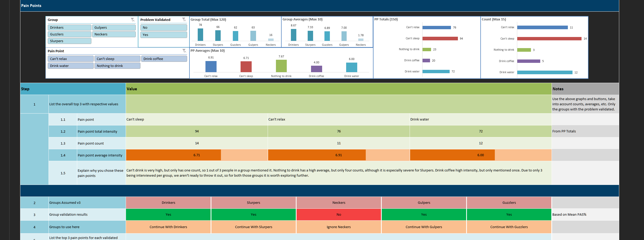Select the Yes validation cell under Gulpers
644x240 pixels.
pos(424,214)
